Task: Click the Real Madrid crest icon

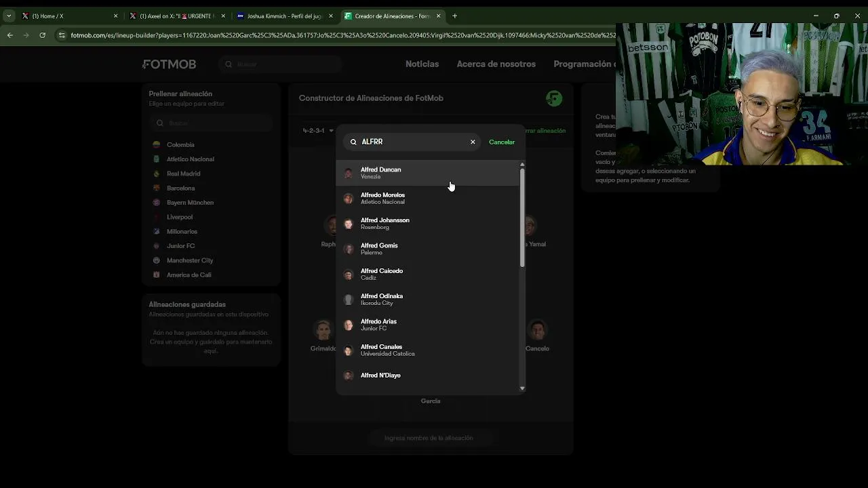Action: click(157, 174)
